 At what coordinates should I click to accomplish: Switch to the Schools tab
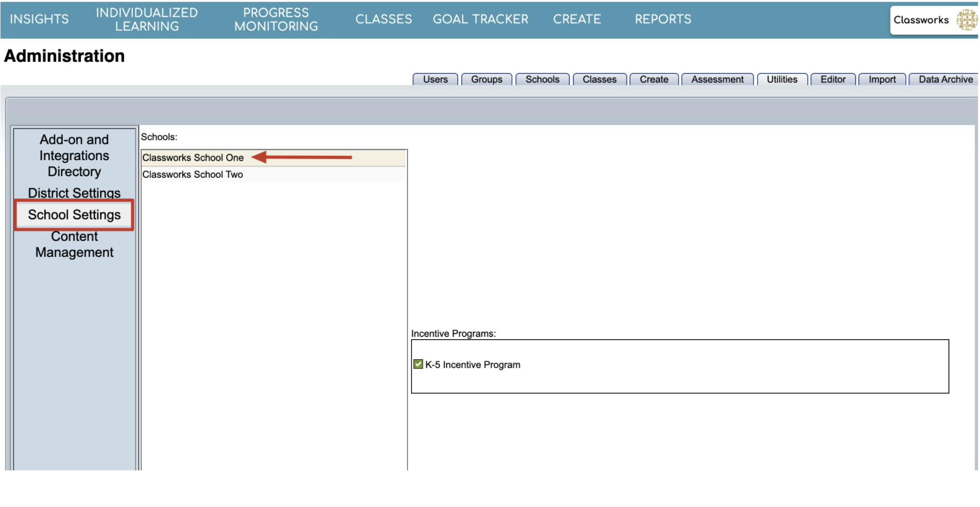point(543,79)
